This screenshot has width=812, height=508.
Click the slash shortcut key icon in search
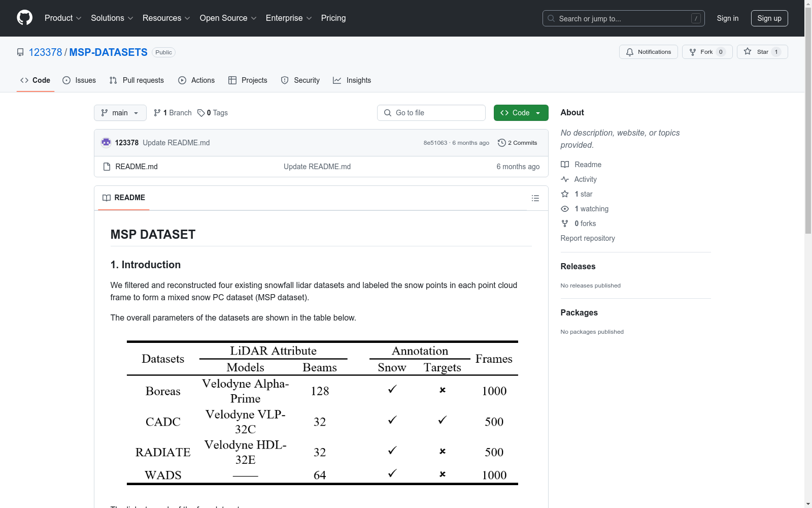click(696, 18)
